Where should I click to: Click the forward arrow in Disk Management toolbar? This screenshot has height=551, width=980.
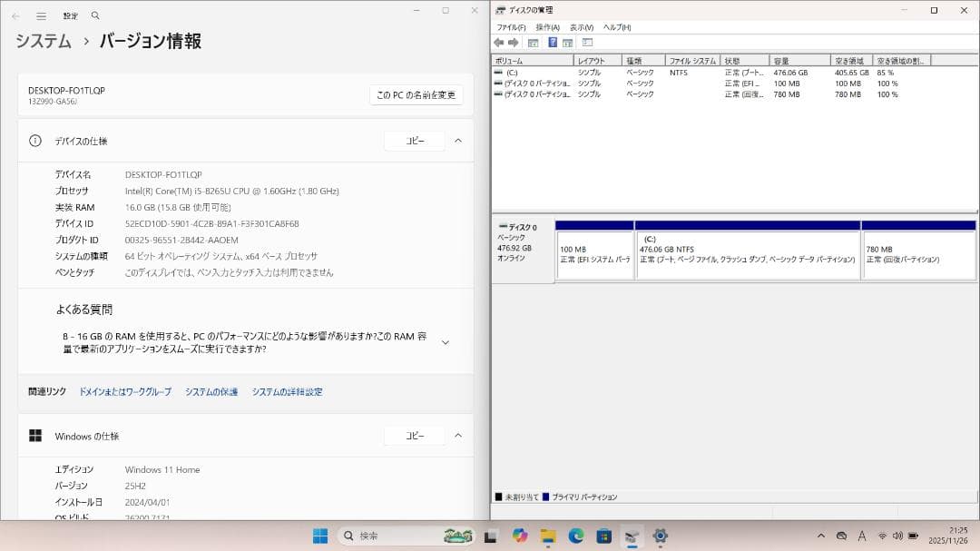(x=514, y=42)
